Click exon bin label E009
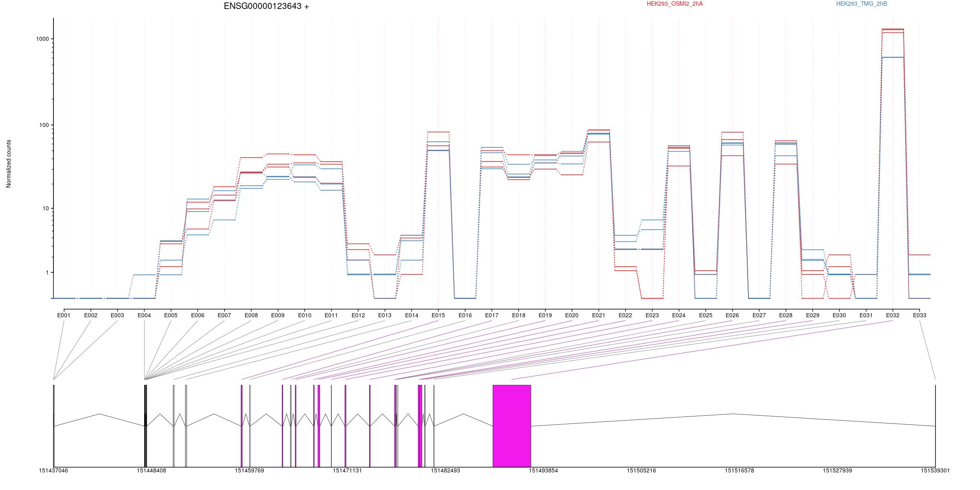Screen dimensions: 980x490 click(x=278, y=315)
